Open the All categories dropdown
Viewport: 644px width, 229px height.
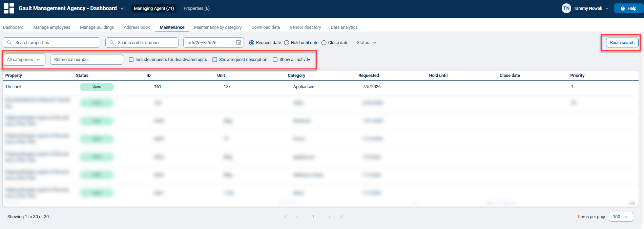click(x=24, y=60)
